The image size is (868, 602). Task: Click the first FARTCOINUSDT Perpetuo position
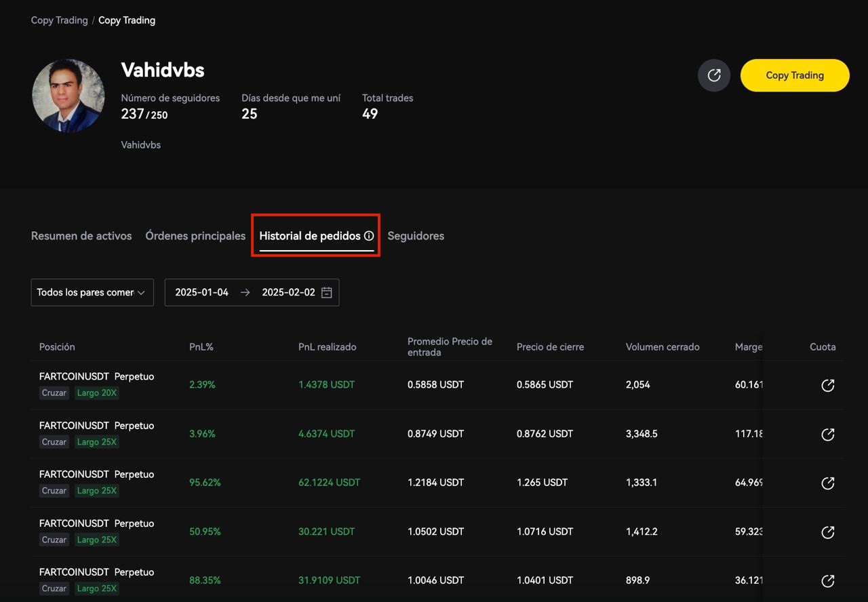point(96,377)
